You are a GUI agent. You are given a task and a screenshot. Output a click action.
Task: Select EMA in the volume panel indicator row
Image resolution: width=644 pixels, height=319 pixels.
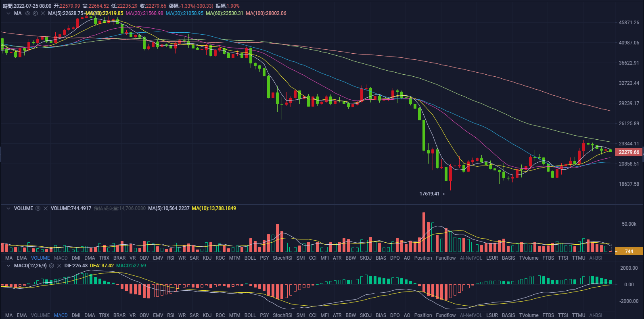pos(22,258)
